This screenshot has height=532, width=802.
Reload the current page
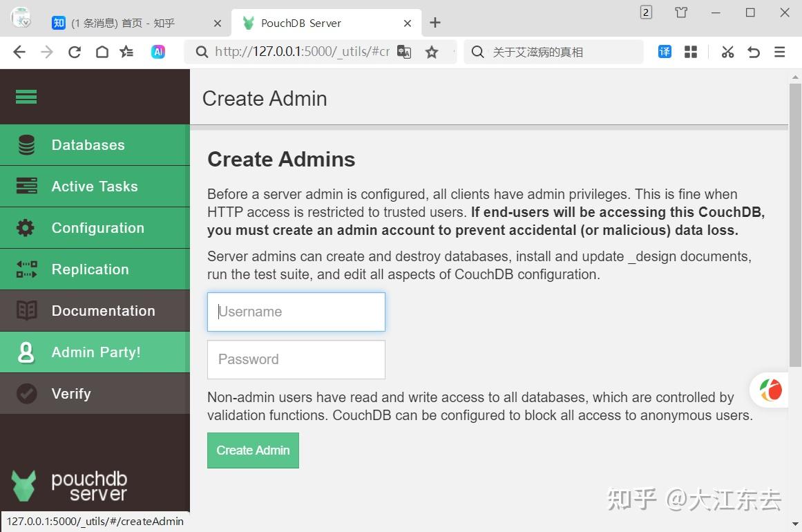pos(75,52)
